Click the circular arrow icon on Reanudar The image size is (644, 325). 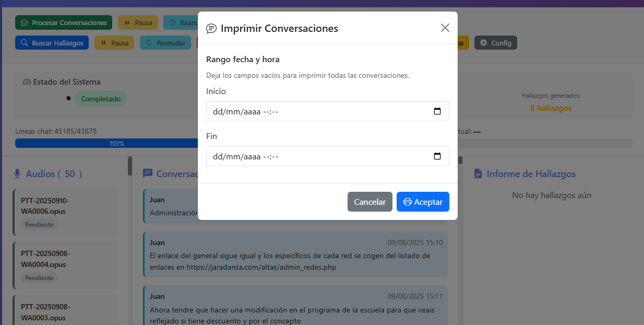[x=150, y=42]
